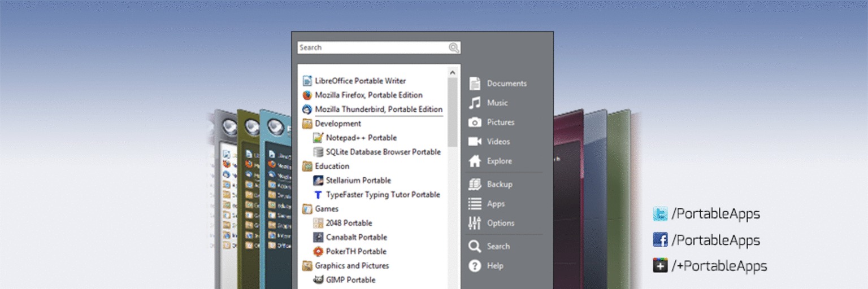The height and width of the screenshot is (289, 868).
Task: Select 'LibreOffice Portable Writer' text
Action: (361, 81)
